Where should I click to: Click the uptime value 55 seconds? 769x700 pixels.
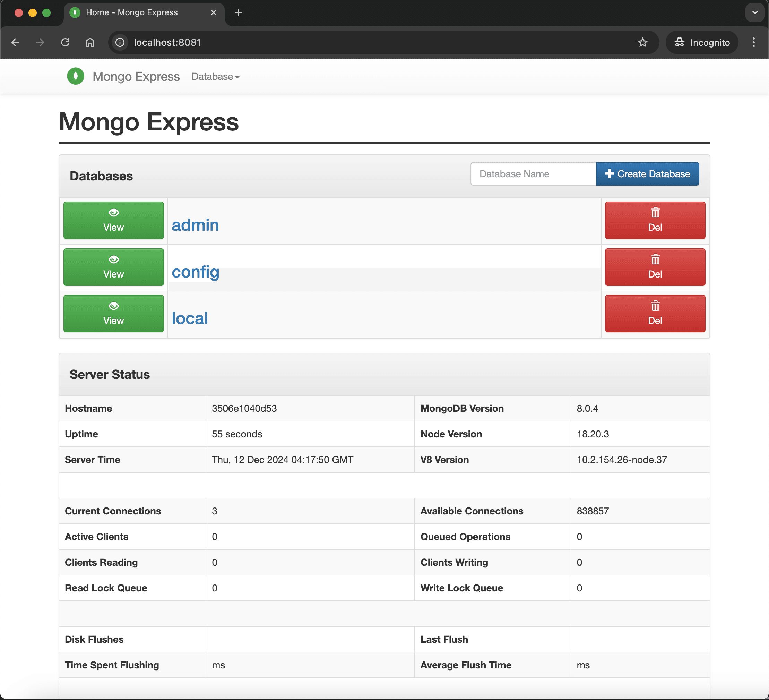[x=237, y=434]
